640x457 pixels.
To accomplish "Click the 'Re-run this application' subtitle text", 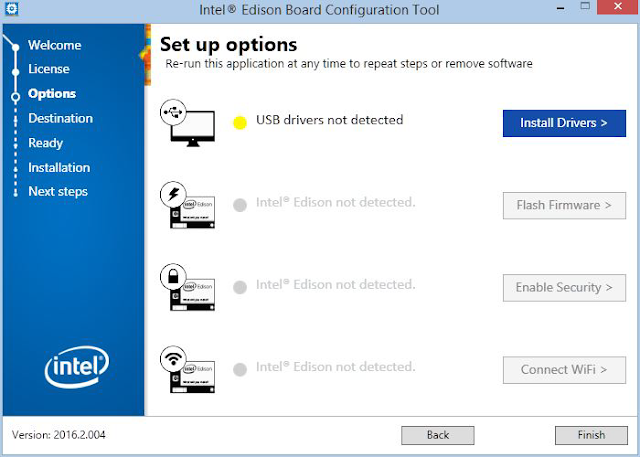I will (x=349, y=64).
